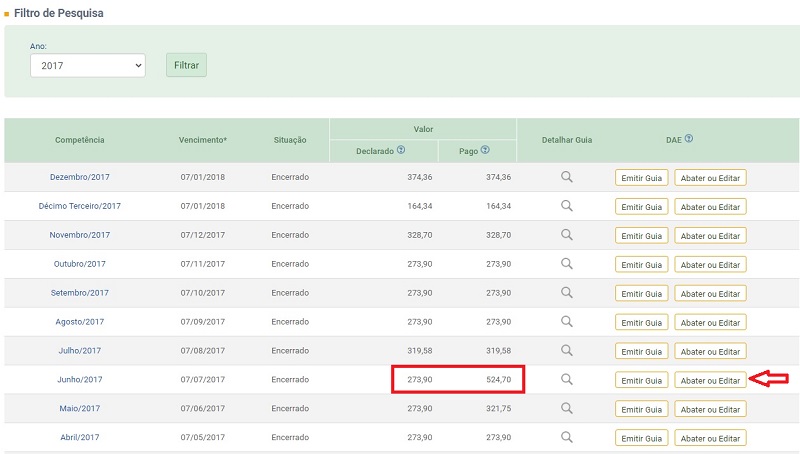This screenshot has height=454, width=800.
Task: Open details magnifier for Setembro/2017
Action: click(x=566, y=293)
